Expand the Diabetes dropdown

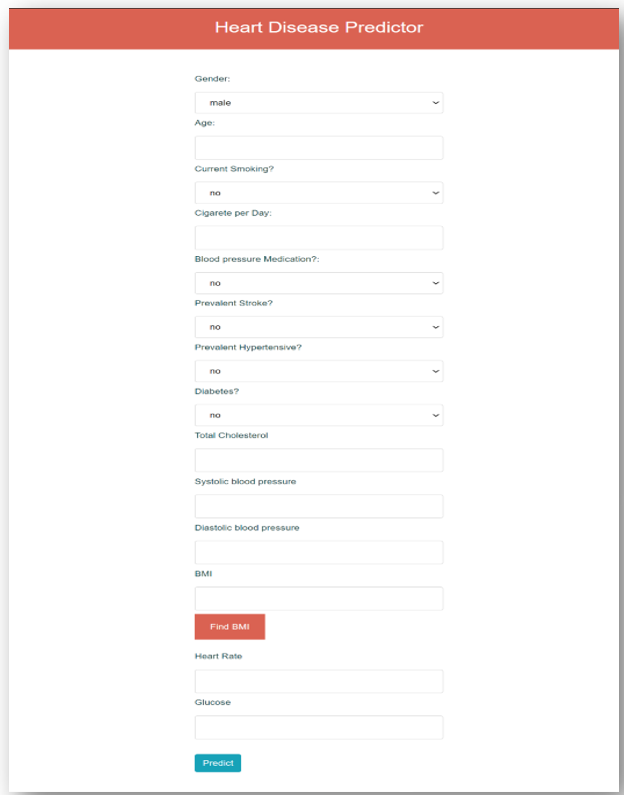[x=319, y=415]
